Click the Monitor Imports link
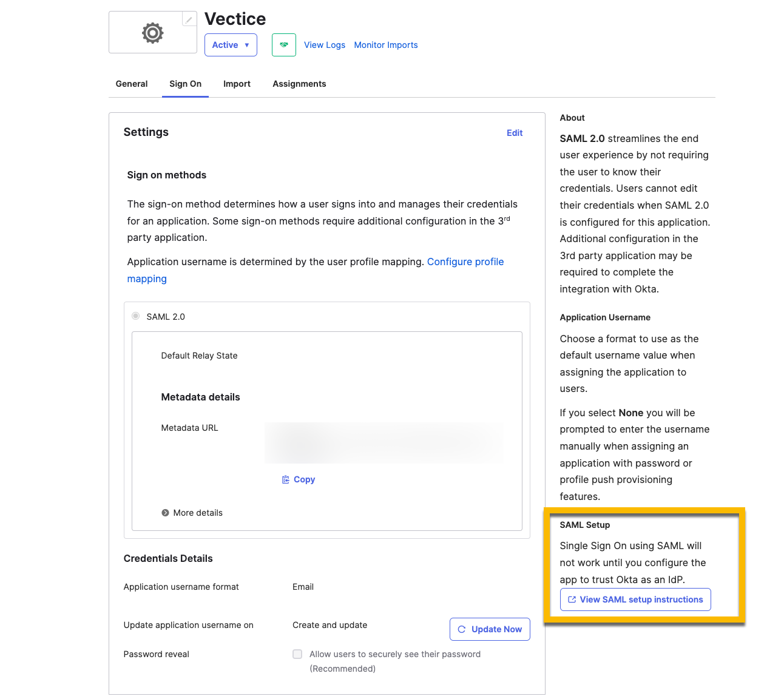 [386, 45]
